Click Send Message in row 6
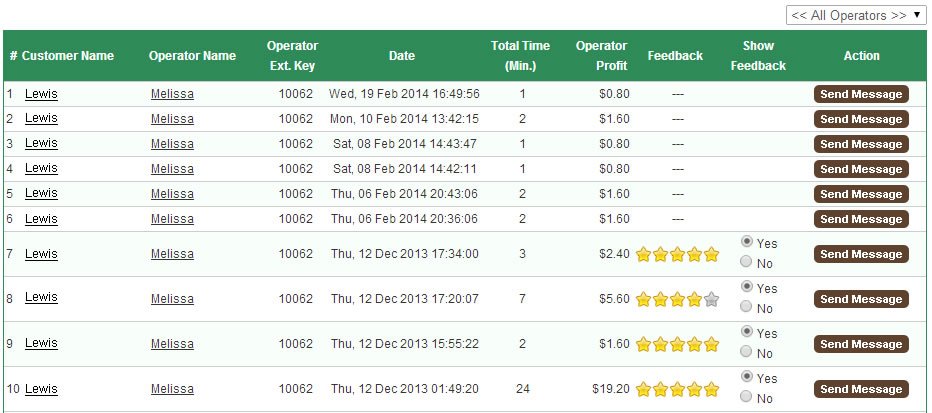Image resolution: width=932 pixels, height=413 pixels. coord(861,219)
